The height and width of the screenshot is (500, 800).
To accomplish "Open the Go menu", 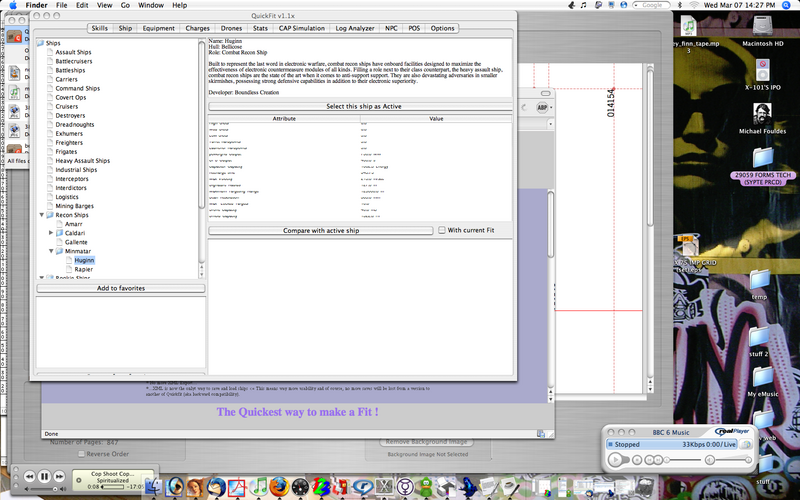I will click(125, 5).
